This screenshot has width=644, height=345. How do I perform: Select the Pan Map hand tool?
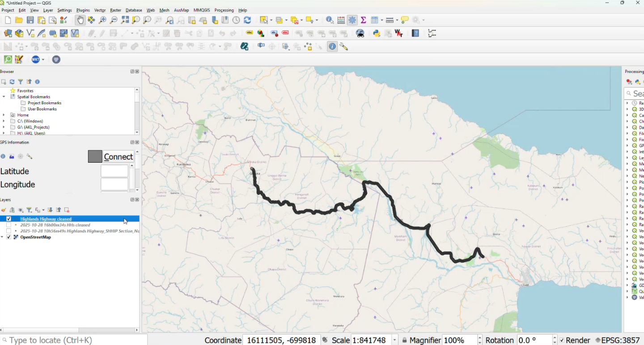coord(80,20)
